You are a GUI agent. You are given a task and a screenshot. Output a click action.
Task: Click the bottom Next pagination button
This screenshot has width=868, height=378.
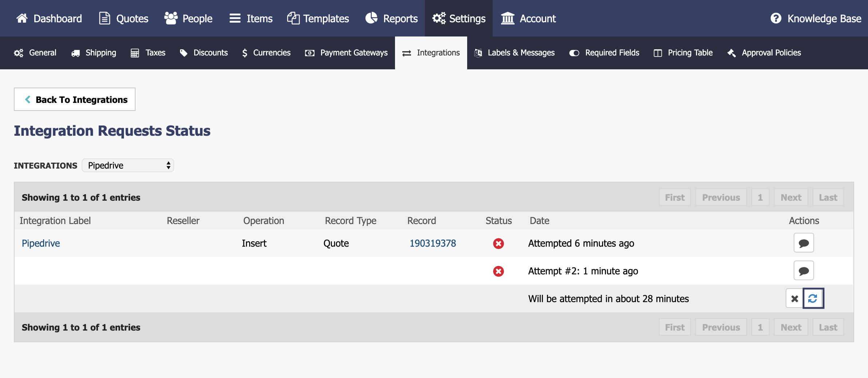(x=791, y=327)
